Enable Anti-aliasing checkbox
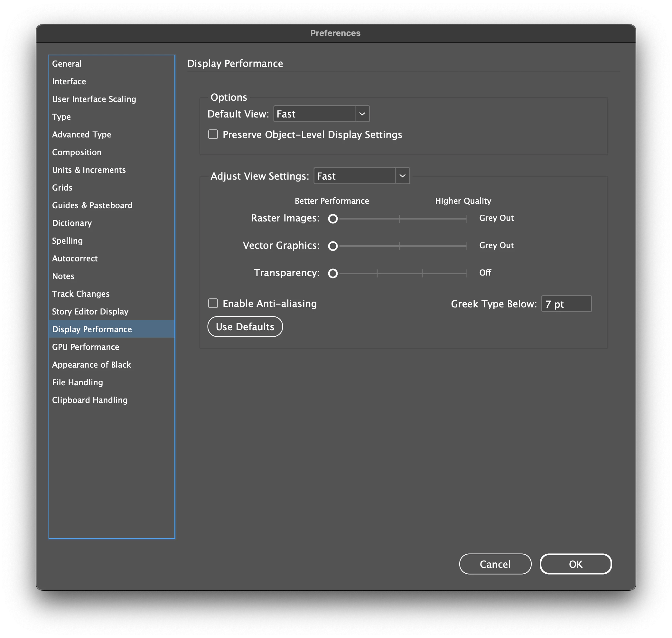 coord(213,303)
